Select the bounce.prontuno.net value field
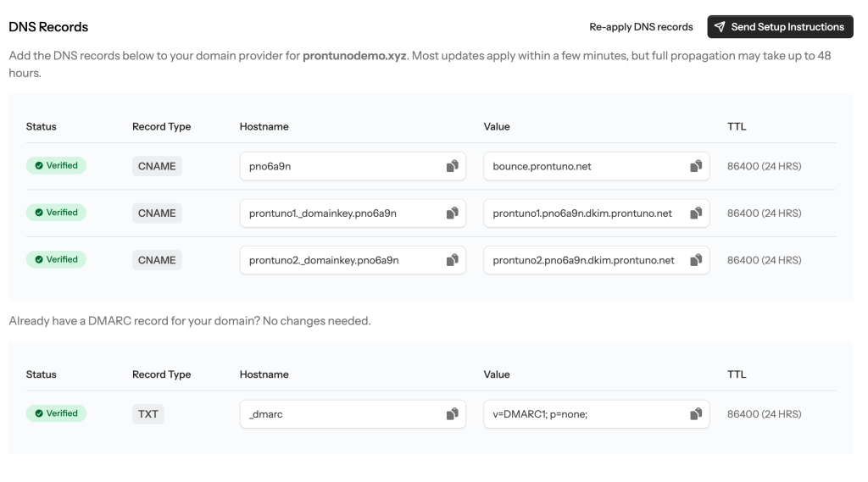 [x=596, y=166]
